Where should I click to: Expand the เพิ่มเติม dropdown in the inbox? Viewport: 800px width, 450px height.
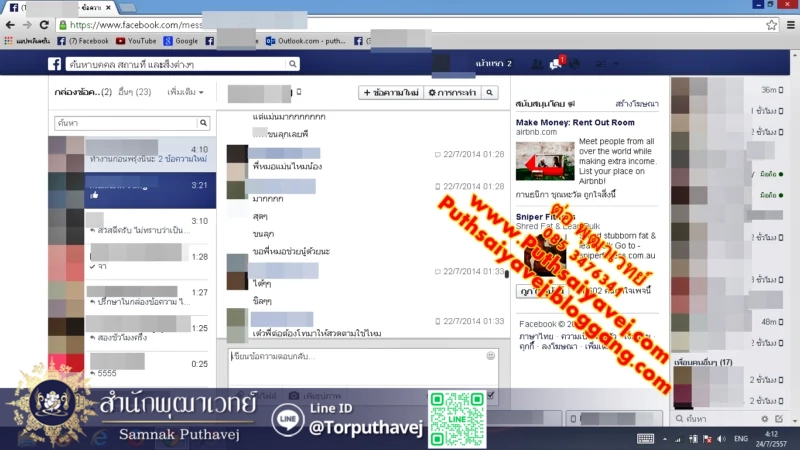pos(186,92)
